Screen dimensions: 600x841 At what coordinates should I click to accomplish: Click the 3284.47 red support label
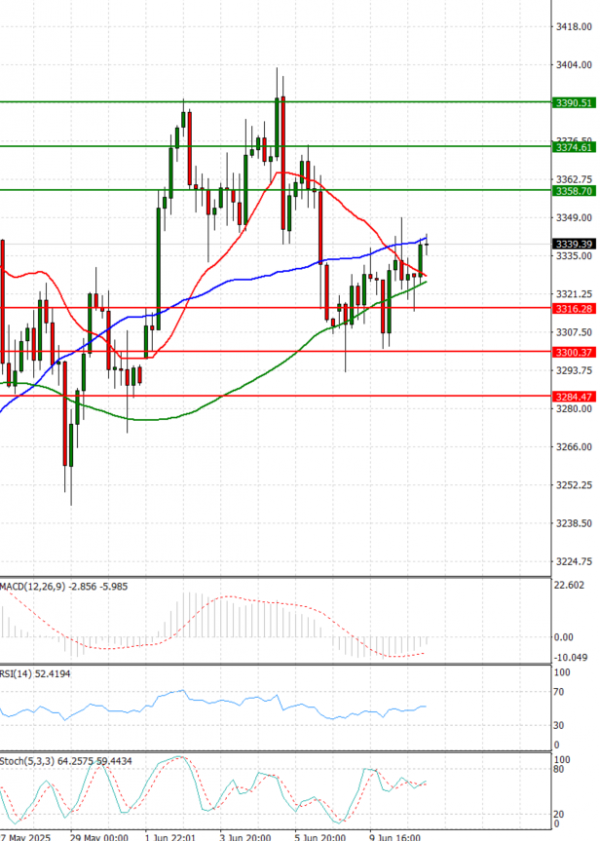(x=574, y=396)
